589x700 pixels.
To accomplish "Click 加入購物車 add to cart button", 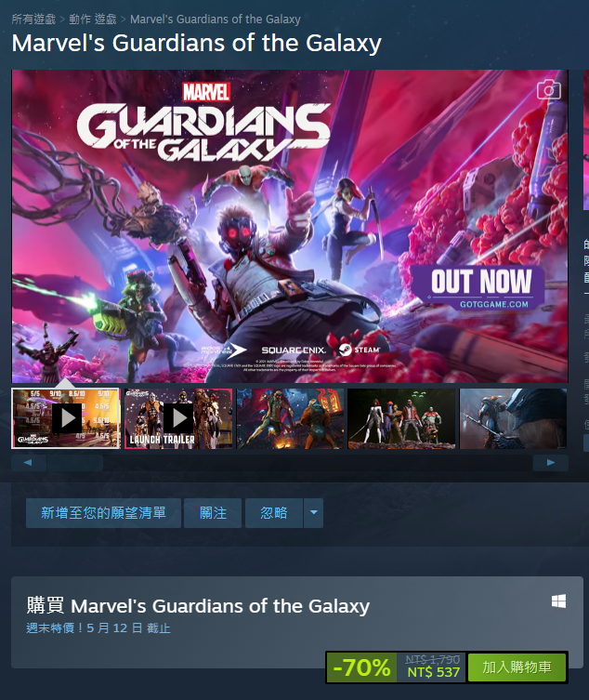I will [517, 667].
